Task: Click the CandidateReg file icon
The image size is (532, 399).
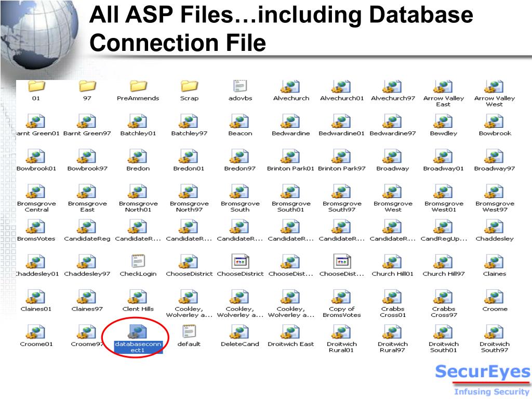Action: point(87,227)
